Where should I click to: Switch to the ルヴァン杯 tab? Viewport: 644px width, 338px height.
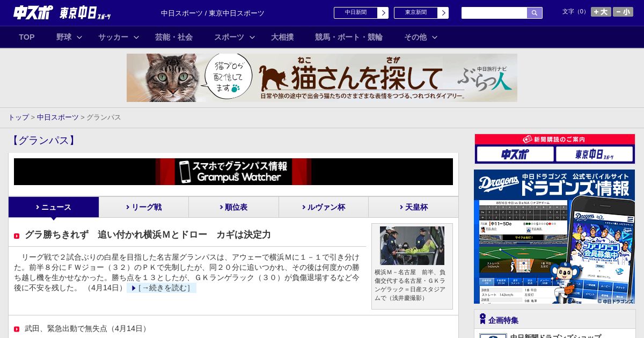tap(324, 207)
